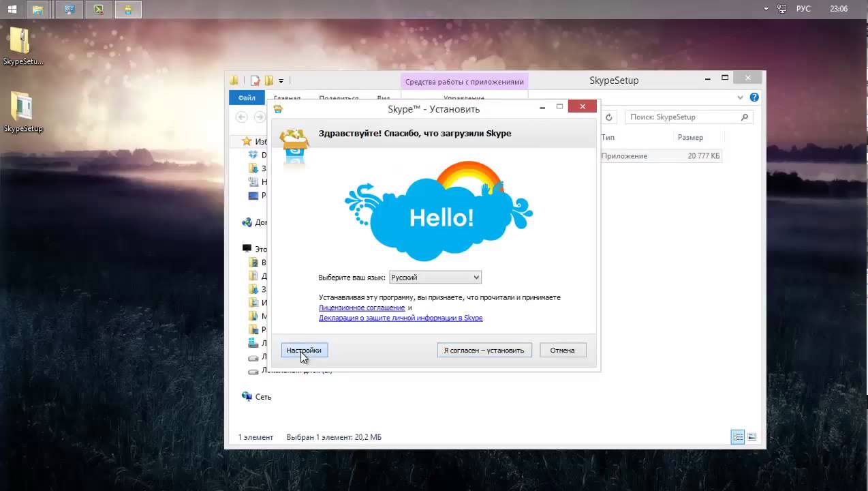
Task: Click New folder icon in quick access toolbar
Action: [269, 80]
